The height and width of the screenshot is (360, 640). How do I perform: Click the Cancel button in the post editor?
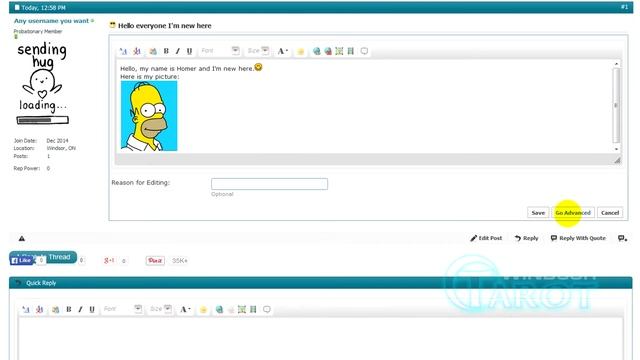(610, 213)
